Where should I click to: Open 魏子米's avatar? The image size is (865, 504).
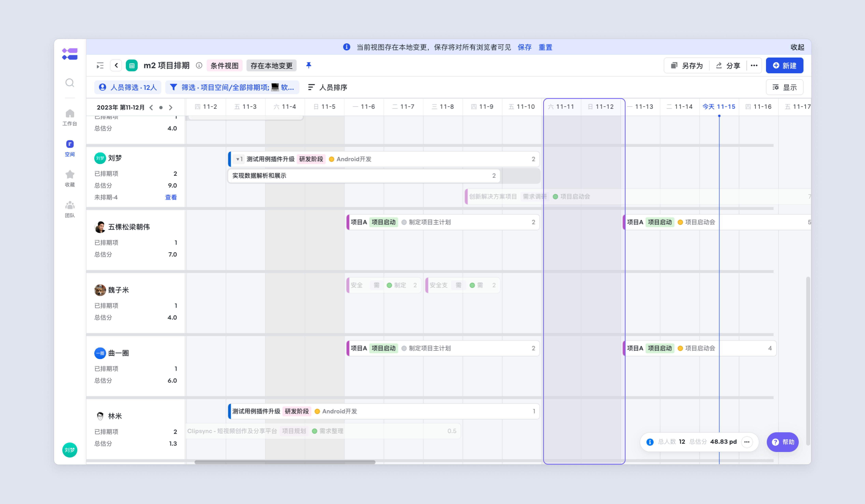tap(100, 290)
